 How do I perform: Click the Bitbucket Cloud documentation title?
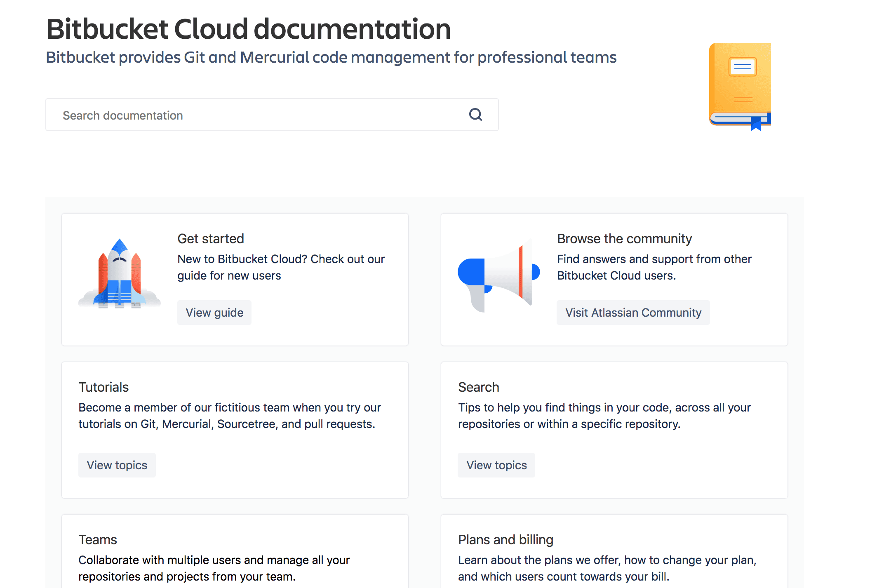click(x=248, y=29)
